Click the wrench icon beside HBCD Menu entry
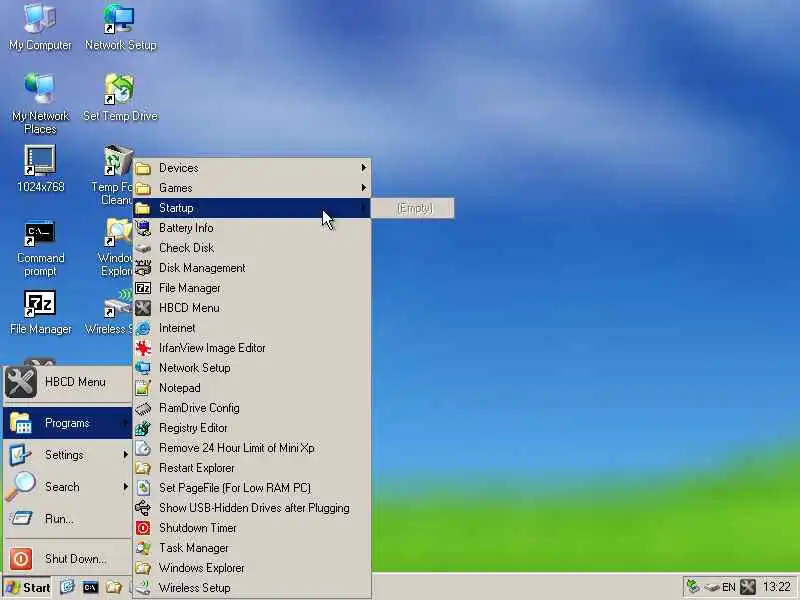800x600 pixels. [143, 308]
